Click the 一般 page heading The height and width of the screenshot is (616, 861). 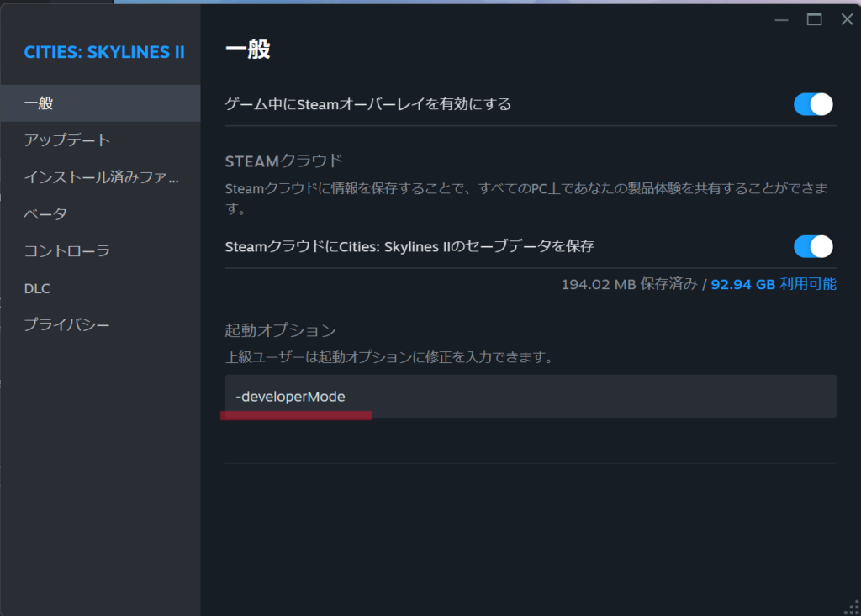[x=248, y=50]
